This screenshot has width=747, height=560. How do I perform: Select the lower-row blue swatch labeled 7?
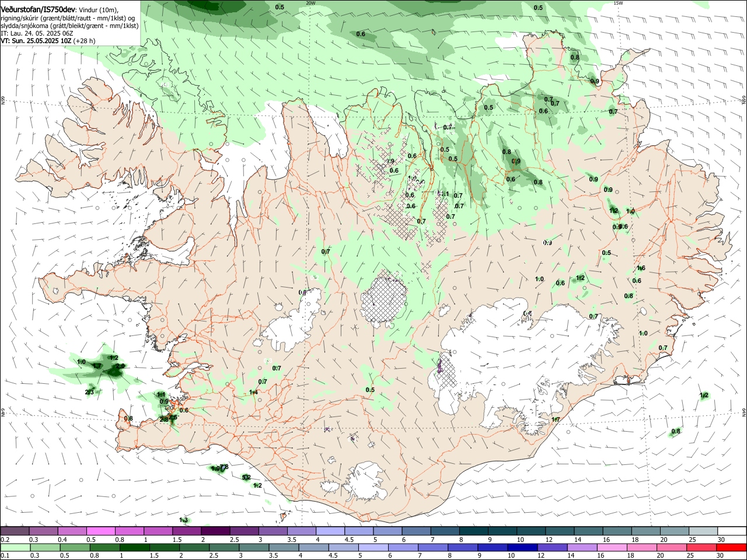click(433, 548)
